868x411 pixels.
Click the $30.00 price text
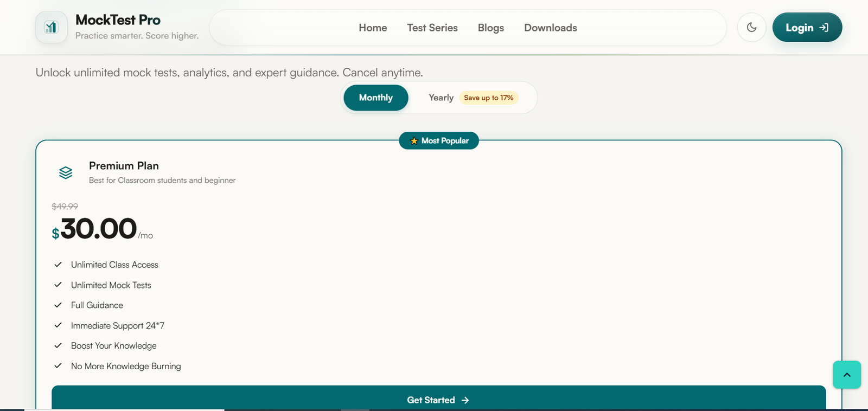click(94, 228)
